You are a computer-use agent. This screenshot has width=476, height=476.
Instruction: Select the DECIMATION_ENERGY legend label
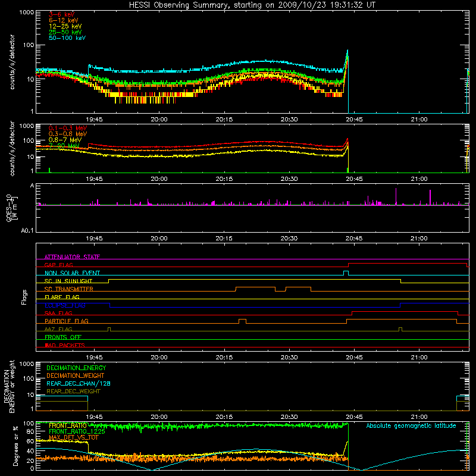(x=76, y=368)
